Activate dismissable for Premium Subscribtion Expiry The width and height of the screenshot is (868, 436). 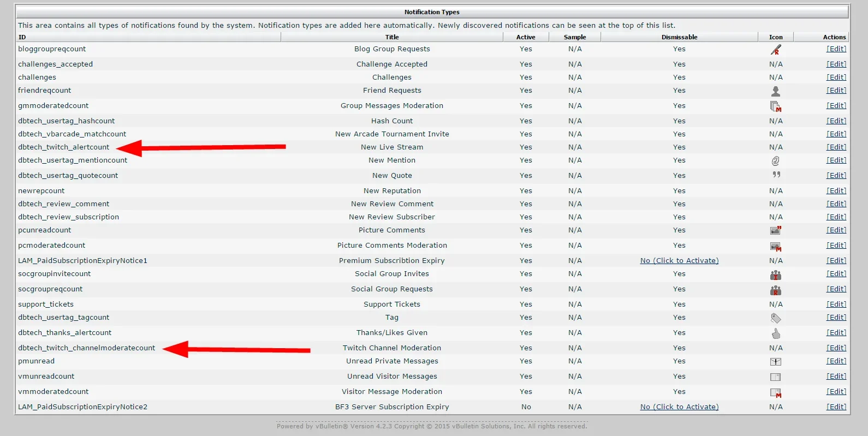point(679,260)
